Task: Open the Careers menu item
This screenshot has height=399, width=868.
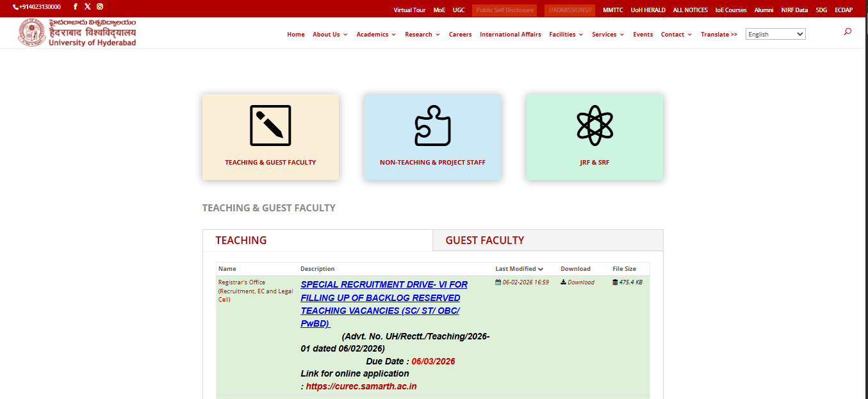Action: click(460, 34)
